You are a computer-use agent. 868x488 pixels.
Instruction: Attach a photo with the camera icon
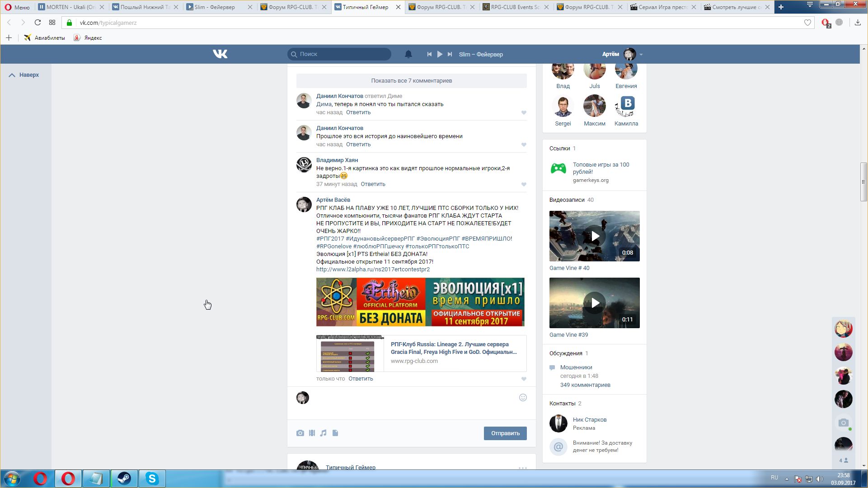tap(300, 433)
